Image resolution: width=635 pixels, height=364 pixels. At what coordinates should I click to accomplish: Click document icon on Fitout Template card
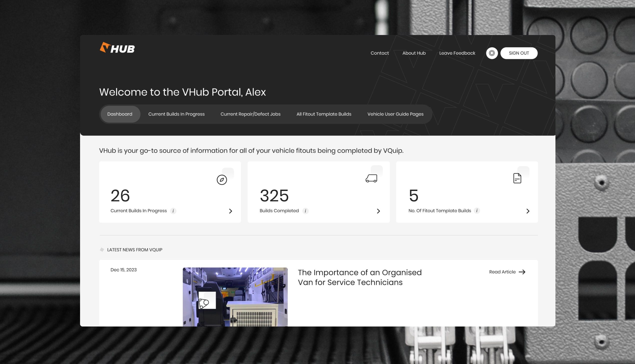517,178
